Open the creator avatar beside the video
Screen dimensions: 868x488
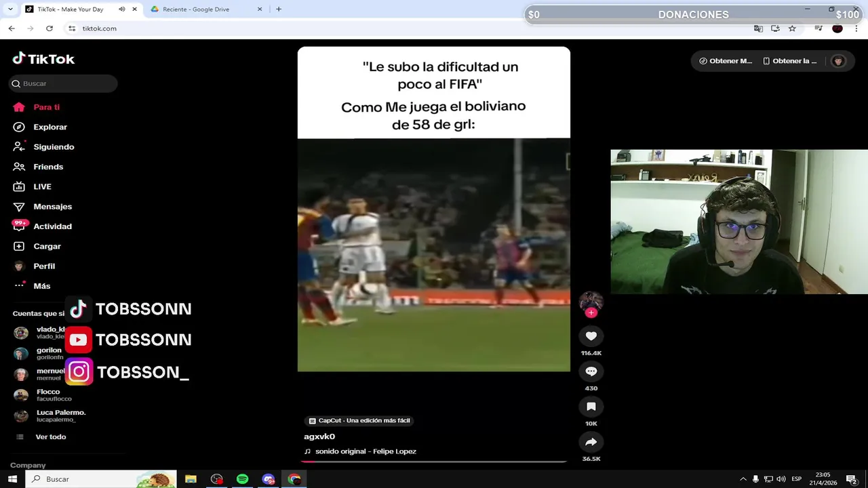tap(591, 302)
